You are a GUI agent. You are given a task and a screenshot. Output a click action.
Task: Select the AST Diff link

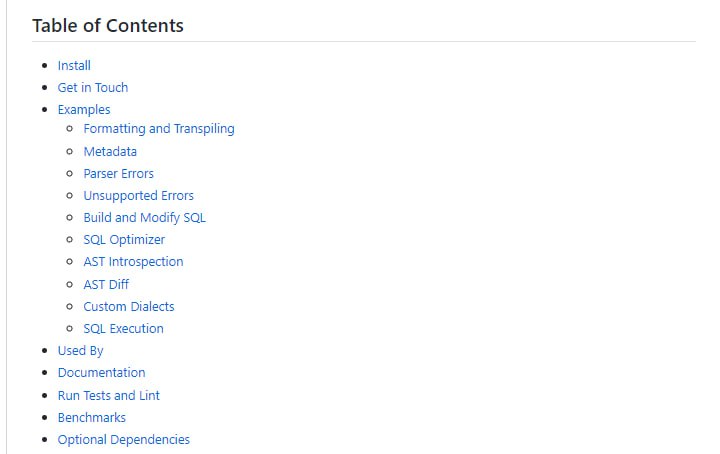point(106,284)
